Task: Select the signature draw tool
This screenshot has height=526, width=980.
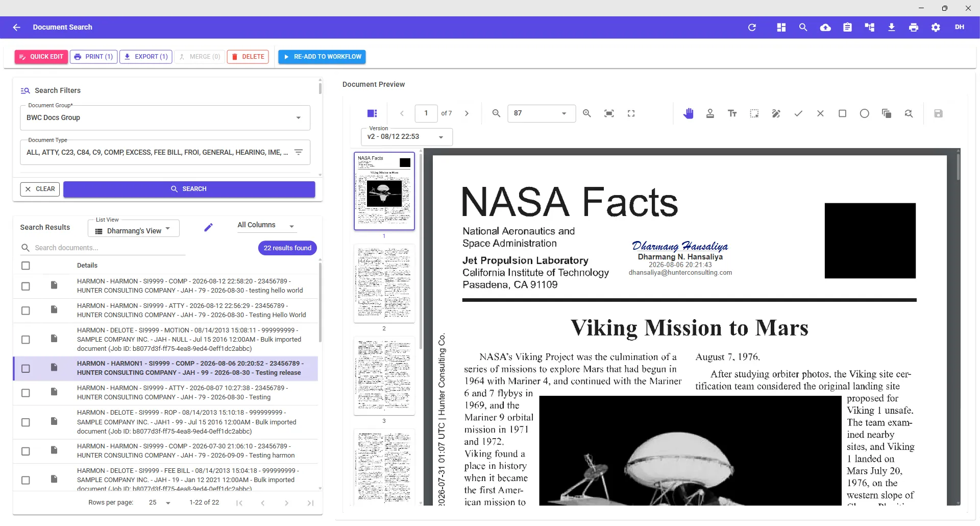Action: [x=776, y=113]
